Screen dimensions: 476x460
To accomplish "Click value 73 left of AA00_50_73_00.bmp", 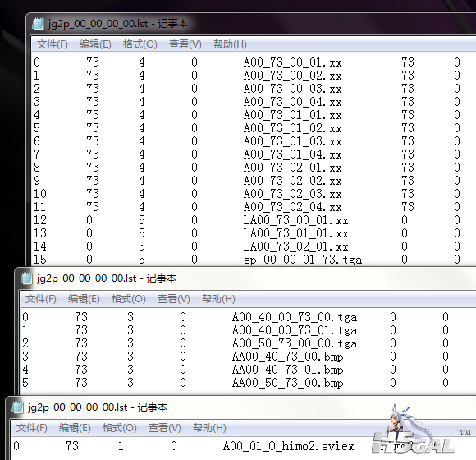I will coord(81,383).
